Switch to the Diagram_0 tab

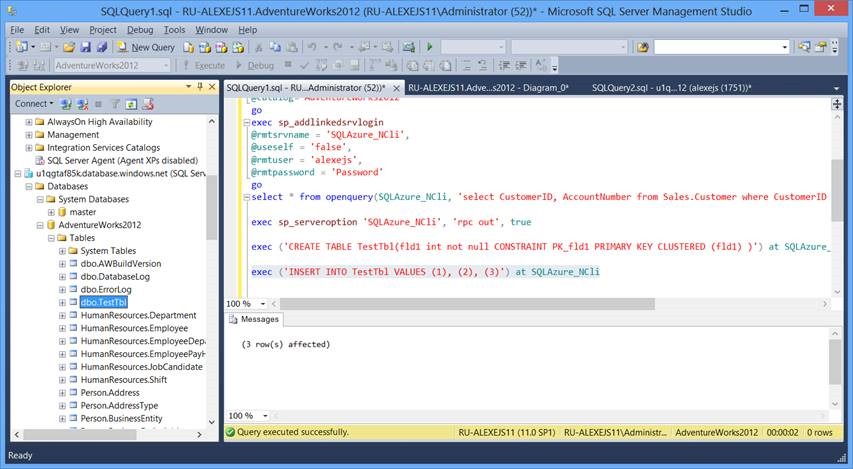(x=489, y=88)
